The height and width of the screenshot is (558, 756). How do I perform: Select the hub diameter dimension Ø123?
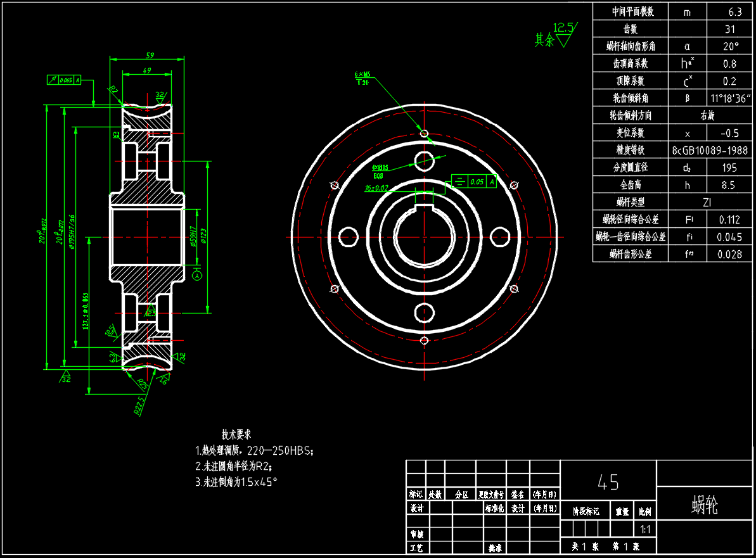[x=203, y=236]
